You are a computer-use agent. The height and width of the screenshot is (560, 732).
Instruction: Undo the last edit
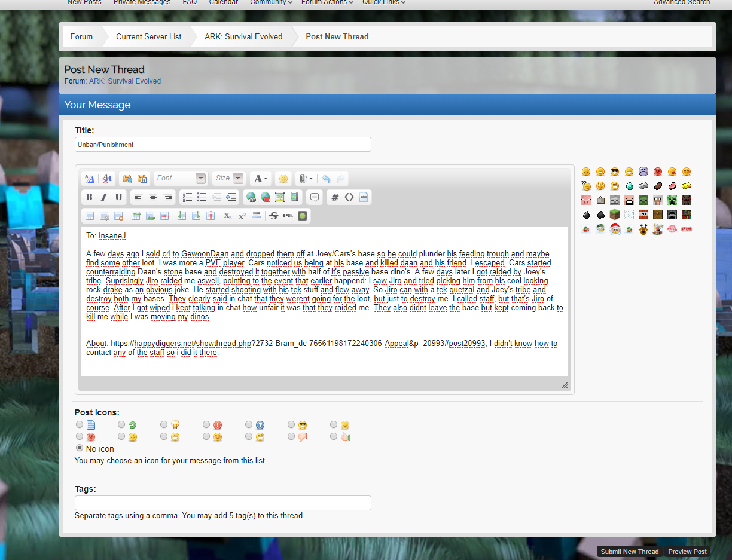(326, 179)
